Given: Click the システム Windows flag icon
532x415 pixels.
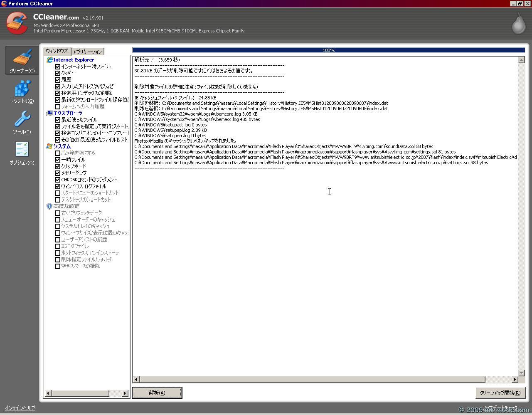Looking at the screenshot, I should (49, 146).
